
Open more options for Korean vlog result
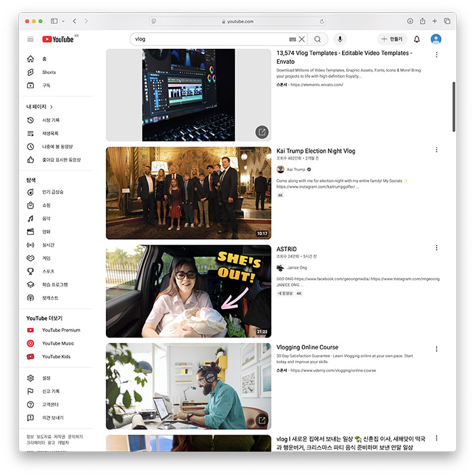(x=436, y=438)
